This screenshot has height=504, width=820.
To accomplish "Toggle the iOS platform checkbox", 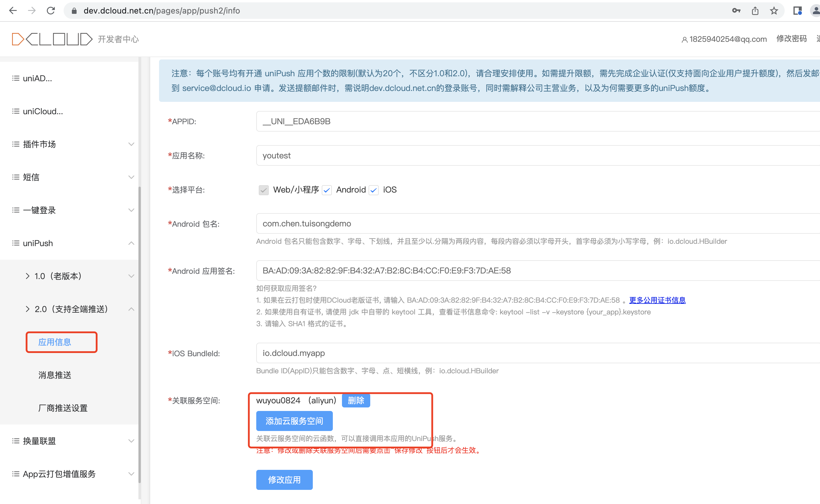I will click(x=373, y=190).
